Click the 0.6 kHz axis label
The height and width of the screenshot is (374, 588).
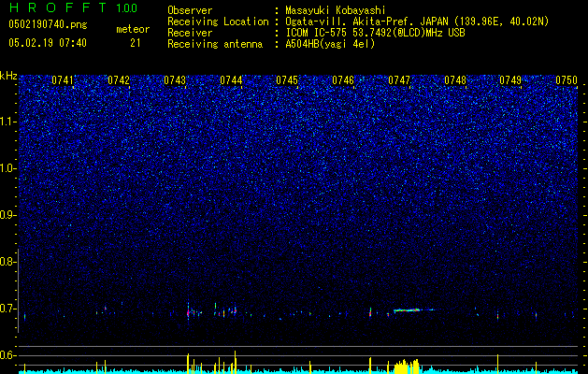pos(7,355)
